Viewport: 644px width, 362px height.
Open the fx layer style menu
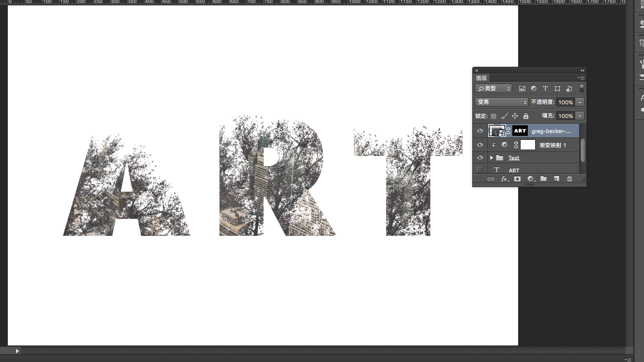(x=504, y=179)
